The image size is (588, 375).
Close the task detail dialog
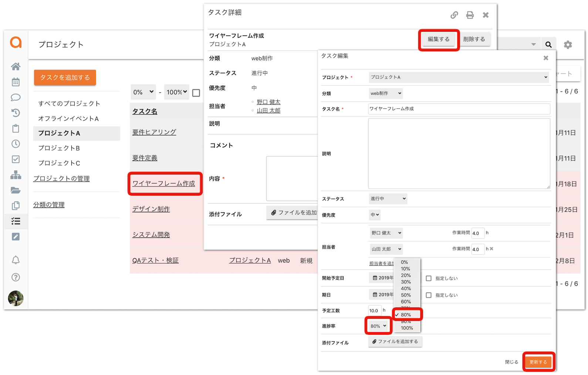[486, 15]
